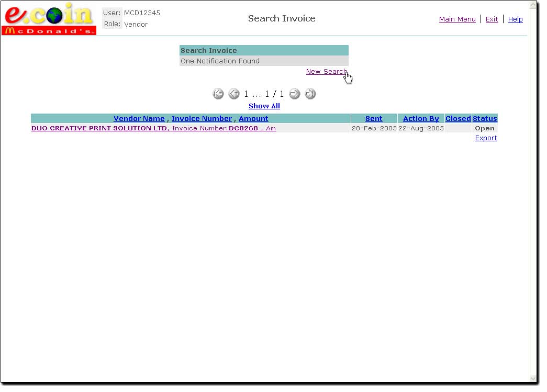Sort by Action By column
This screenshot has height=392, width=547.
tap(421, 119)
